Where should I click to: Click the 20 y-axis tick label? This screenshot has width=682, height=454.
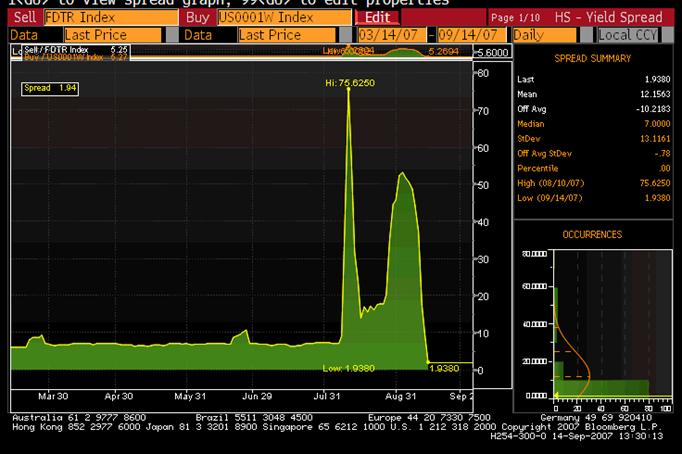(x=483, y=296)
